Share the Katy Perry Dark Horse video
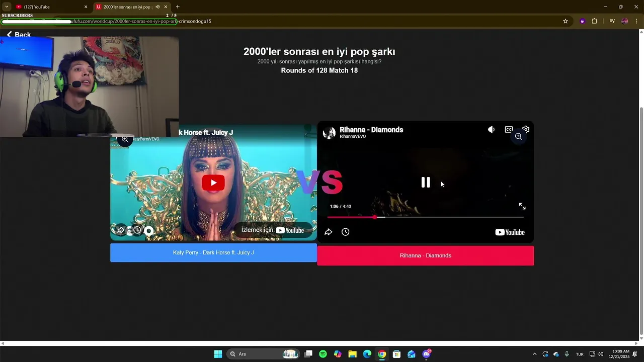The height and width of the screenshot is (362, 644). (x=121, y=230)
